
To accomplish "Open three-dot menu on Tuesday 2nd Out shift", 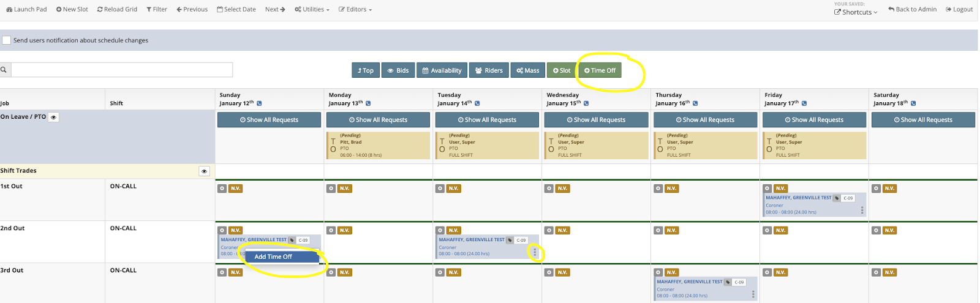I will point(535,252).
